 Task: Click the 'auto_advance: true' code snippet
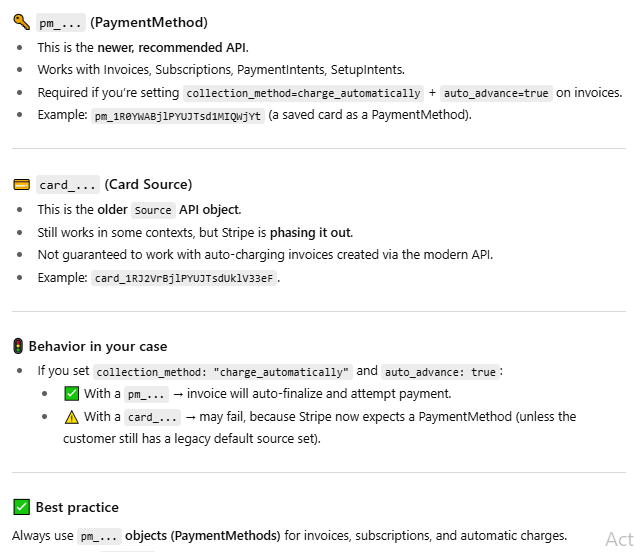[x=440, y=371]
